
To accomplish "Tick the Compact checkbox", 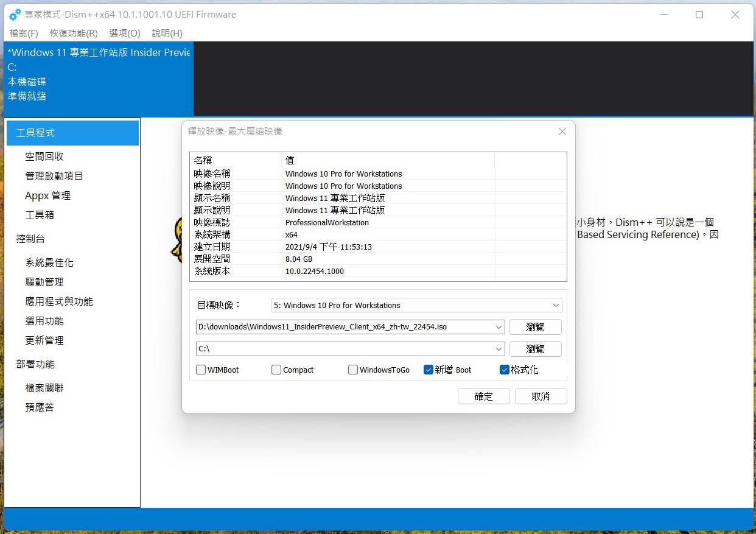I will pos(276,370).
